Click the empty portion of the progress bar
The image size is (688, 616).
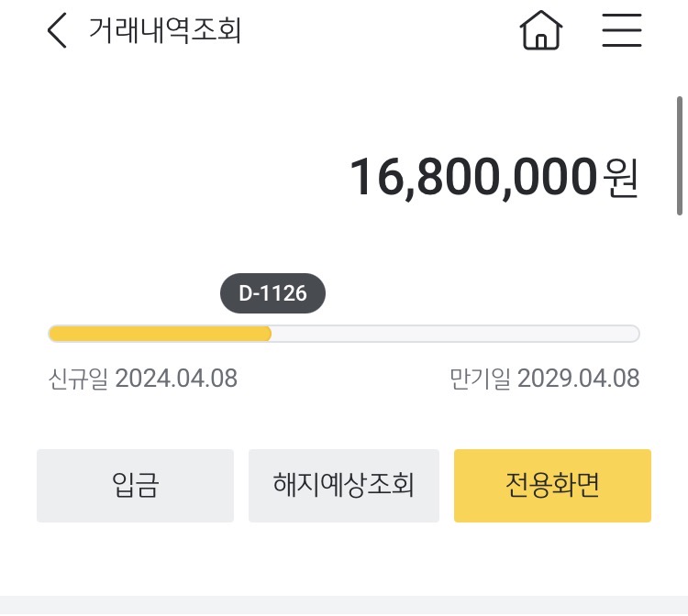459,334
